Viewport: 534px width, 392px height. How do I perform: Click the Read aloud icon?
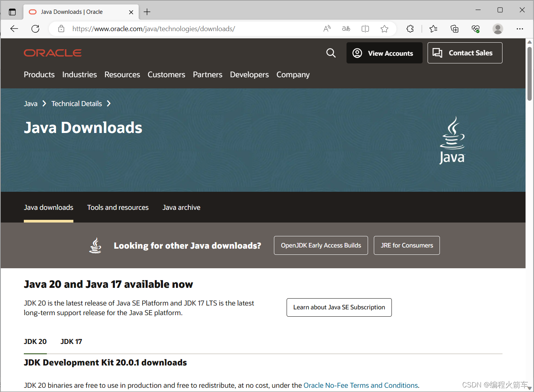(x=327, y=29)
